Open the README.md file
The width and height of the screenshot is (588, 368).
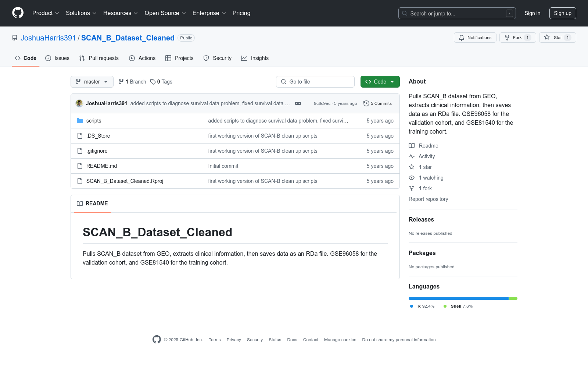[101, 166]
